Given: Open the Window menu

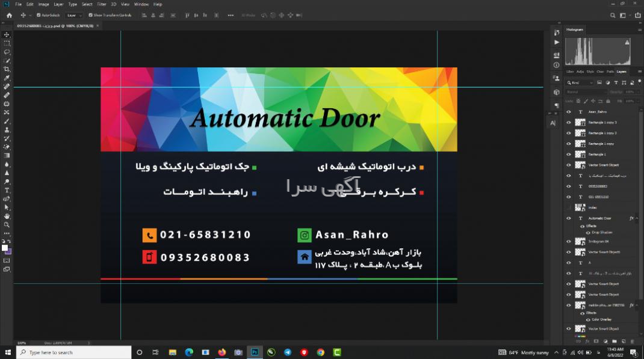Looking at the screenshot, I should click(x=141, y=4).
